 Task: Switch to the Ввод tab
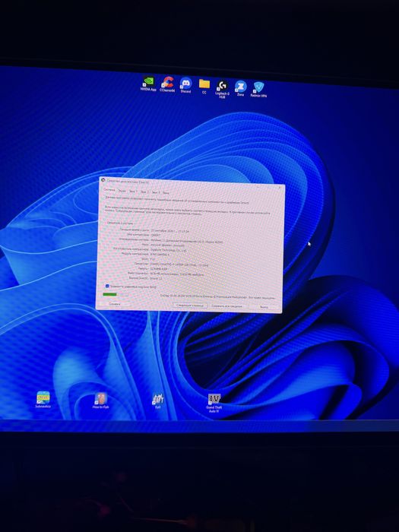(x=166, y=193)
